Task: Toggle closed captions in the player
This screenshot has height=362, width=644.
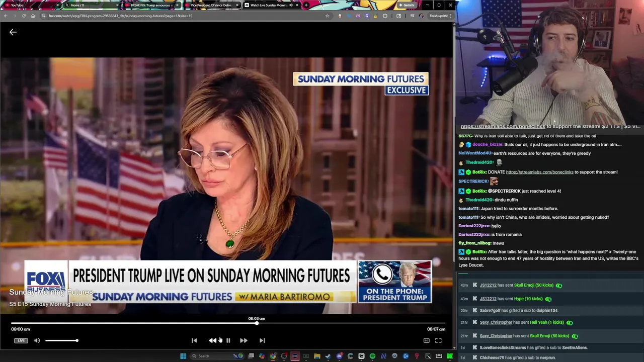Action: pos(426,340)
